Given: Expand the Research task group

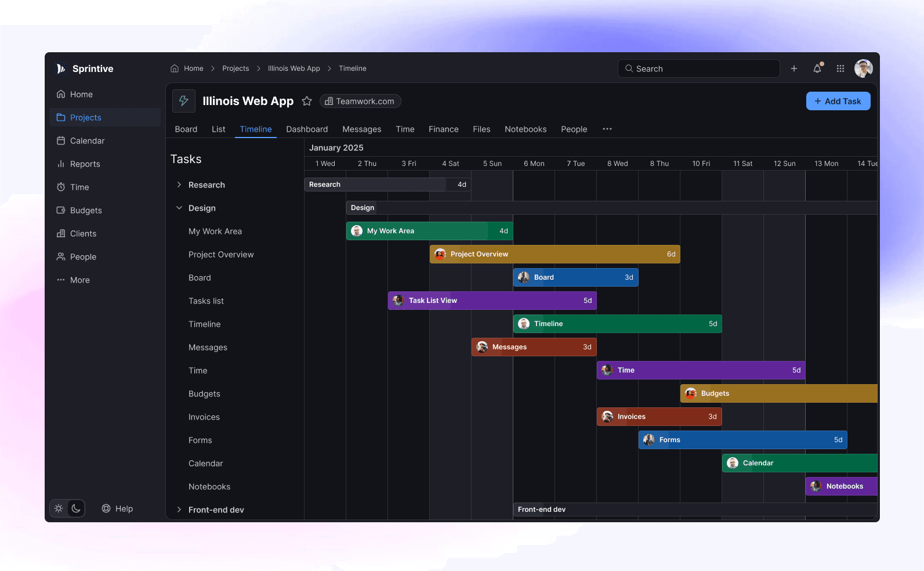Looking at the screenshot, I should pyautogui.click(x=179, y=185).
